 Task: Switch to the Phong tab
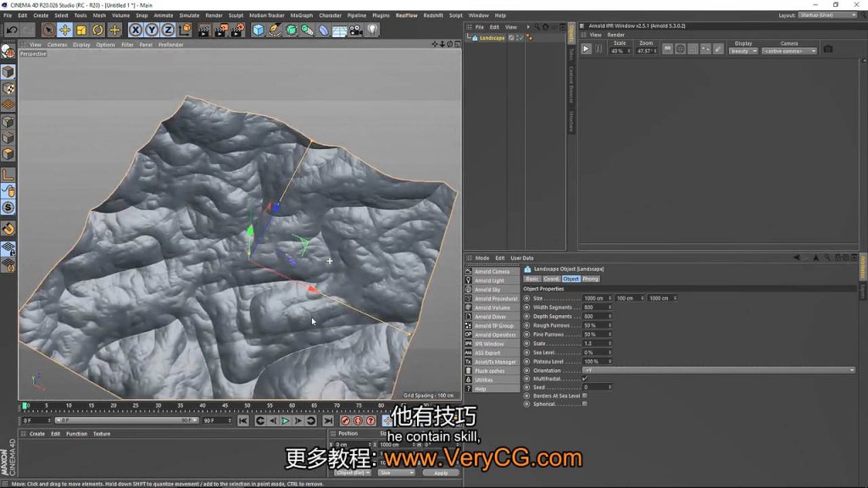coord(590,279)
